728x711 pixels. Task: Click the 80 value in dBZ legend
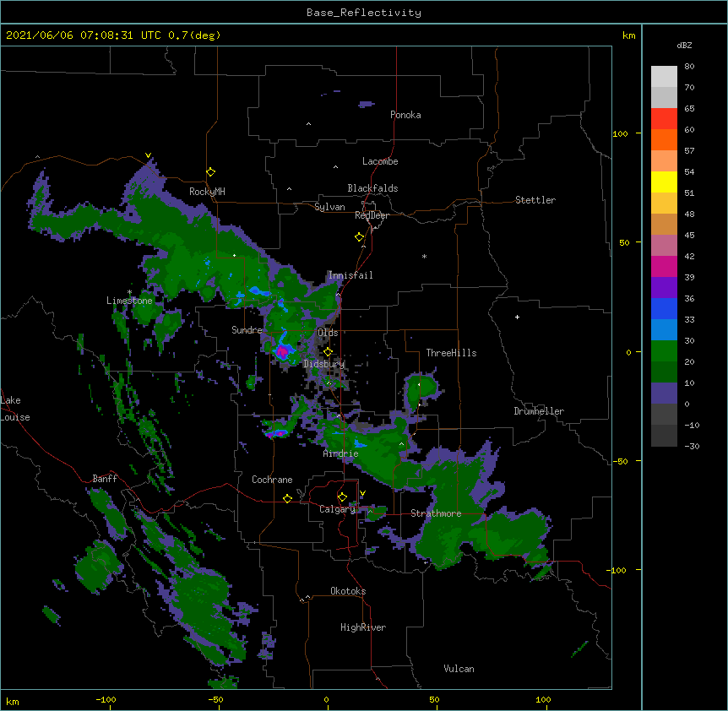pyautogui.click(x=689, y=67)
